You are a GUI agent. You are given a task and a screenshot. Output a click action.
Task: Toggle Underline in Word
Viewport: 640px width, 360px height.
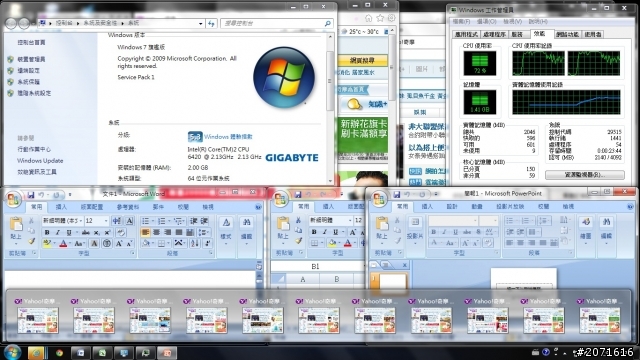pyautogui.click(x=69, y=232)
